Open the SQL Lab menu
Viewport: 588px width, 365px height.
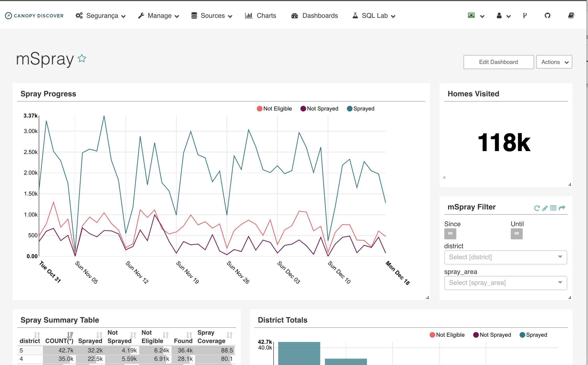pyautogui.click(x=374, y=16)
